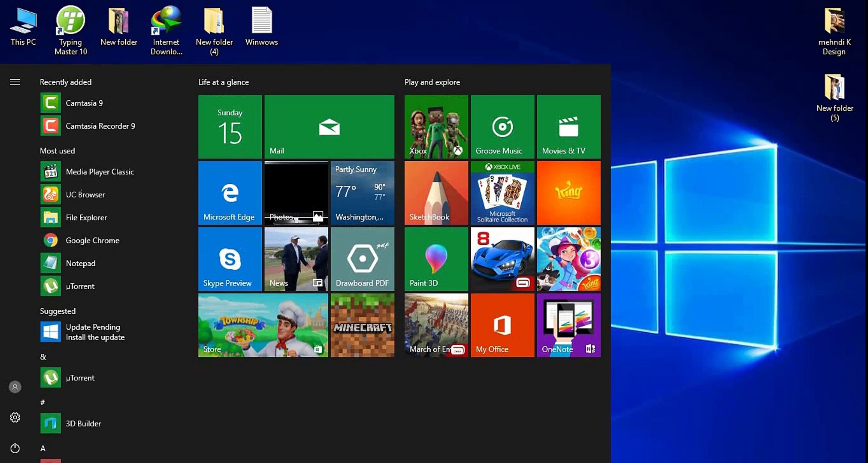This screenshot has height=463, width=868.
Task: Open File Explorer from Most used list
Action: pos(86,217)
